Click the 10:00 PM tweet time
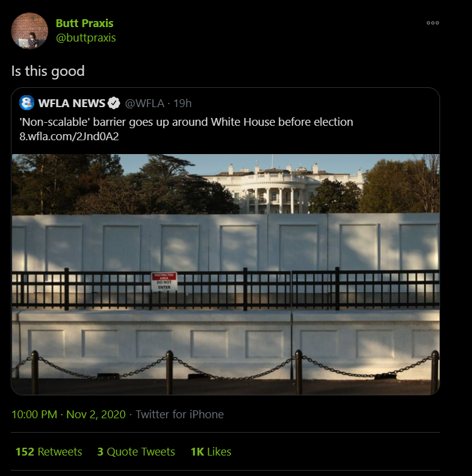472x476 pixels. (35, 415)
